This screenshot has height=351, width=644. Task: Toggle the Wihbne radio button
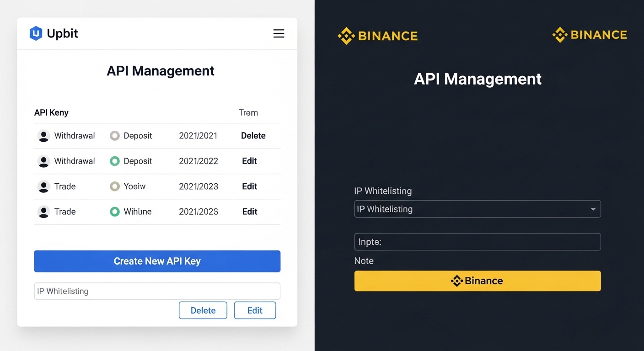pos(115,212)
